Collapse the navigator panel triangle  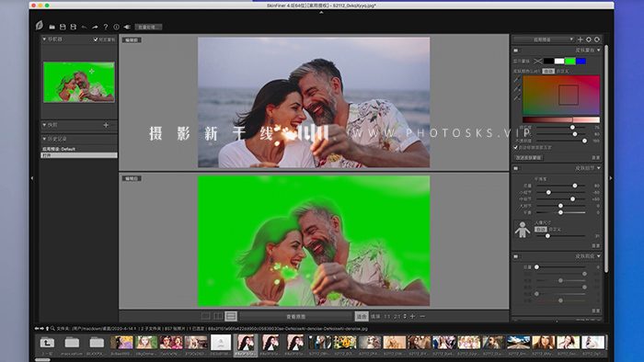(x=44, y=40)
